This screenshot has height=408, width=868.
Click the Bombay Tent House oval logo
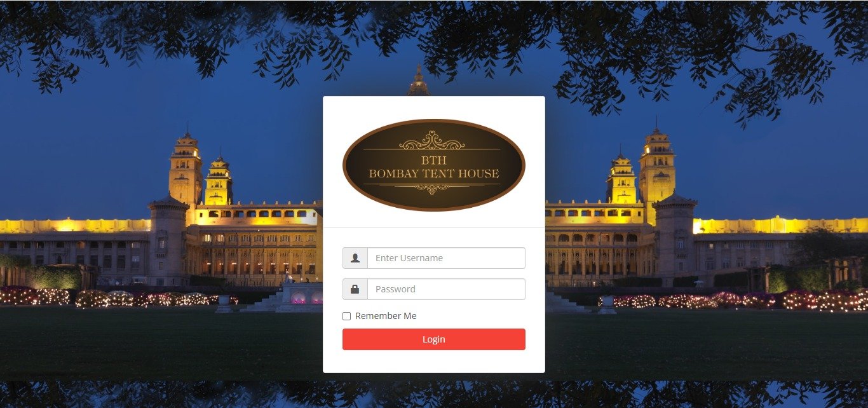tap(434, 165)
